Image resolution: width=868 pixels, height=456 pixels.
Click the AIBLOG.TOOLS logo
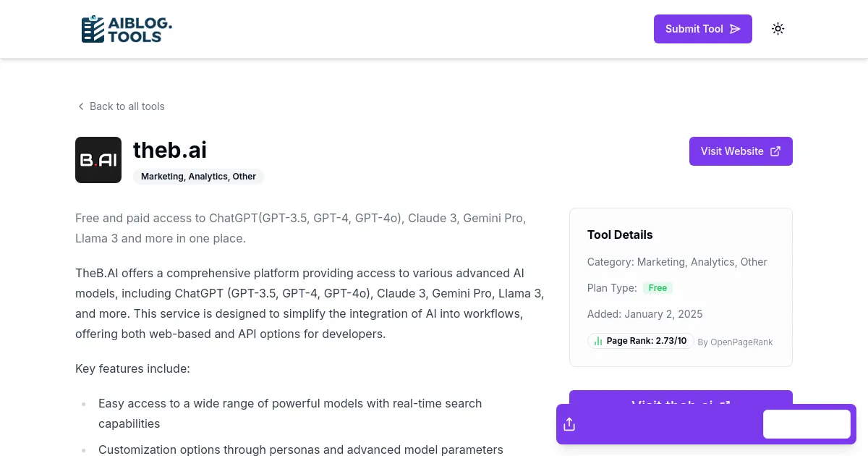click(x=127, y=29)
